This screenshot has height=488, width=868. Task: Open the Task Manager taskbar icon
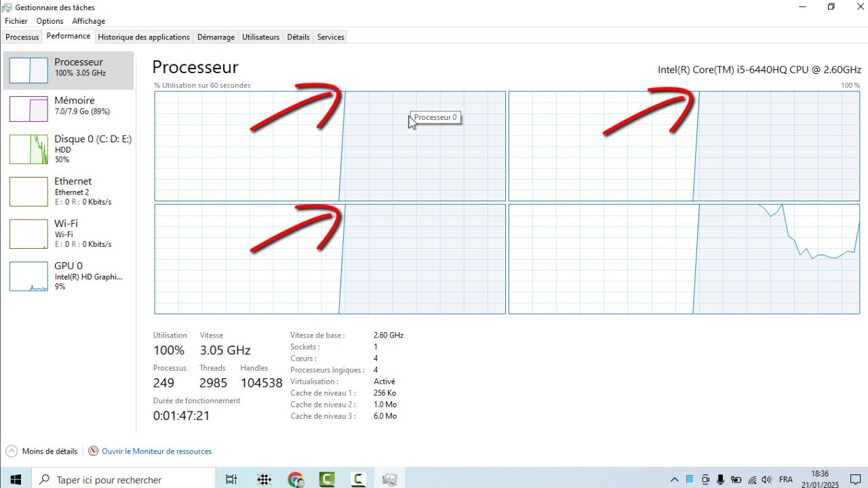[x=389, y=479]
